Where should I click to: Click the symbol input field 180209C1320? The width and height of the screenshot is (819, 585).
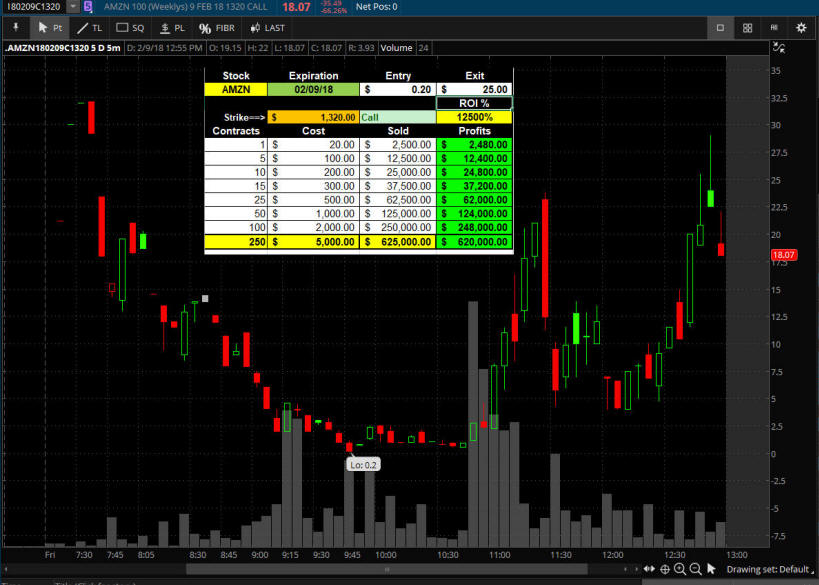coord(32,7)
